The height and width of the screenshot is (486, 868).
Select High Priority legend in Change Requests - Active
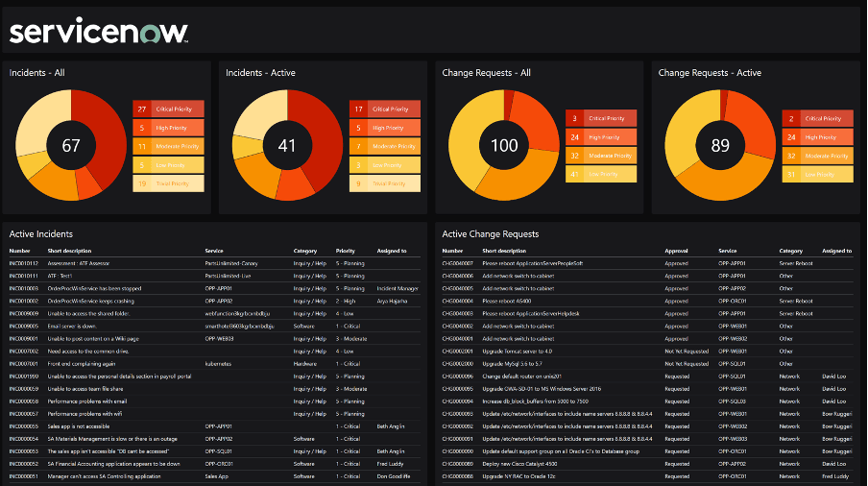tap(818, 137)
